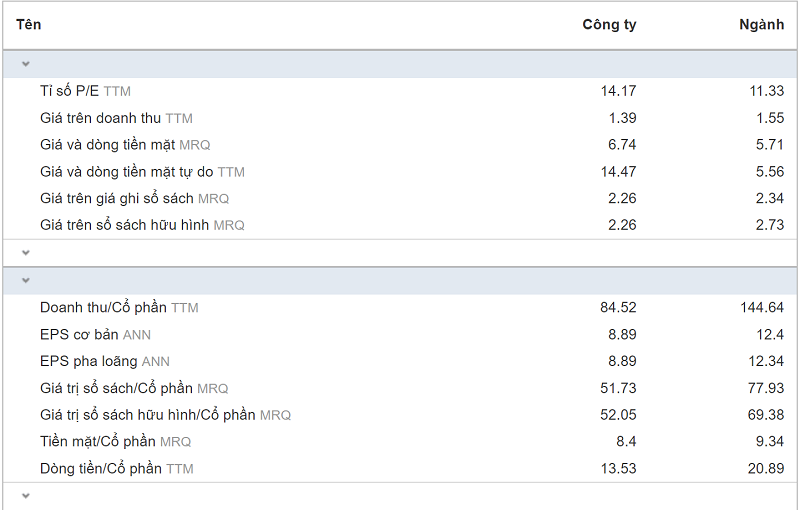
Task: Collapse the section containing Doanh thu/Cổ phần
Action: click(26, 281)
